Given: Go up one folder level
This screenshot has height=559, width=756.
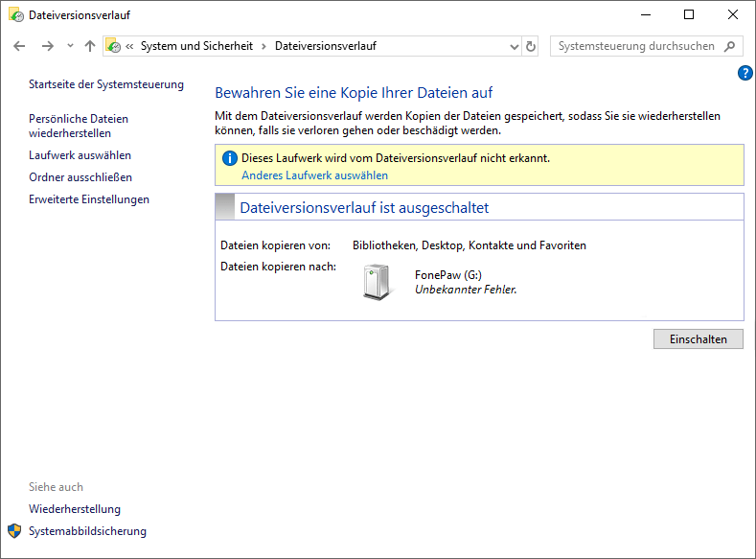Looking at the screenshot, I should tap(90, 46).
